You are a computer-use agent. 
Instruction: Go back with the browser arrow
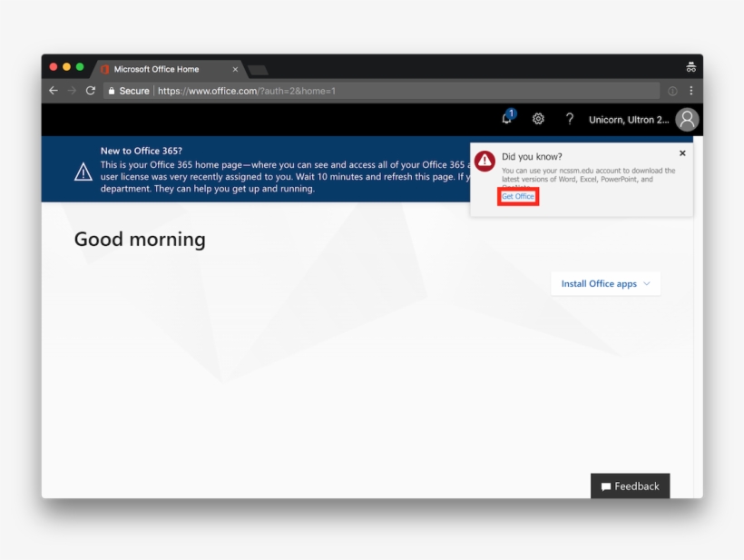tap(54, 91)
